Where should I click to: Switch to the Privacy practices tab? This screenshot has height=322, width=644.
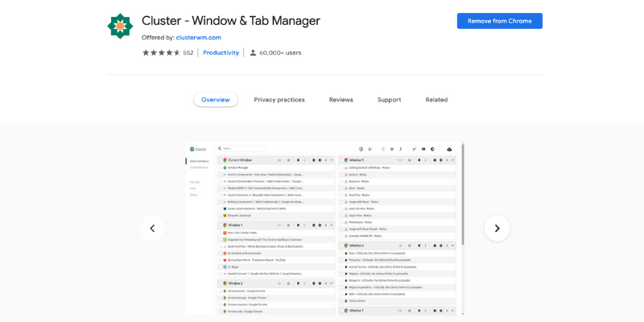tap(279, 100)
